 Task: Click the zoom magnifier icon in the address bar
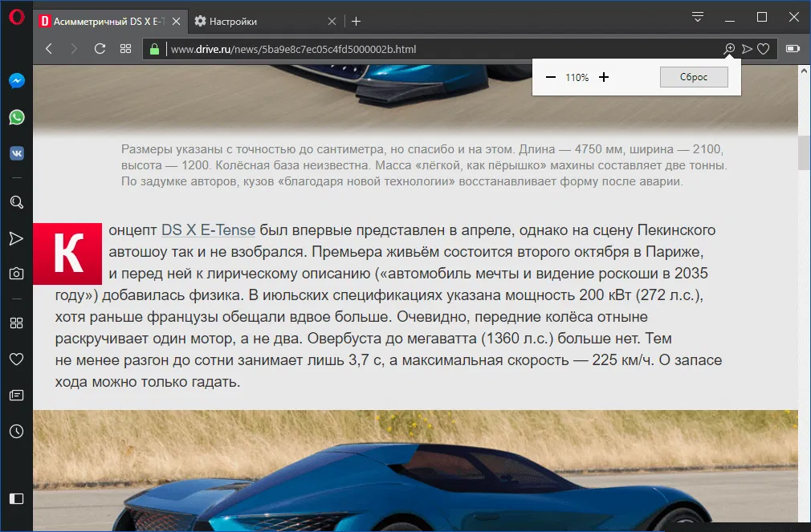click(729, 49)
